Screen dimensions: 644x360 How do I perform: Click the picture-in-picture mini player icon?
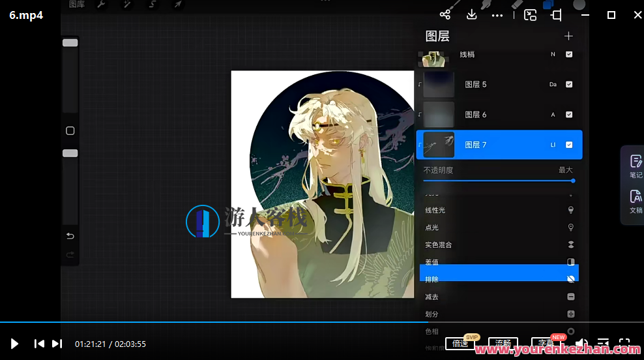point(530,15)
